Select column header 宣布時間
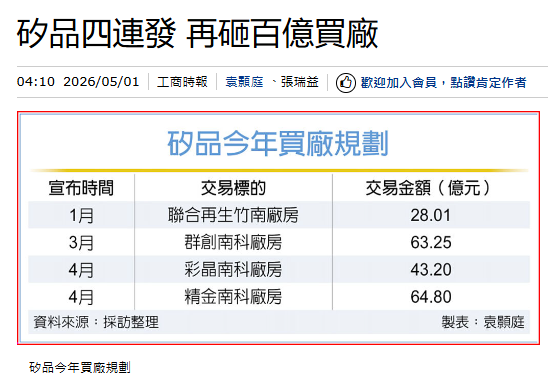 click(x=81, y=188)
